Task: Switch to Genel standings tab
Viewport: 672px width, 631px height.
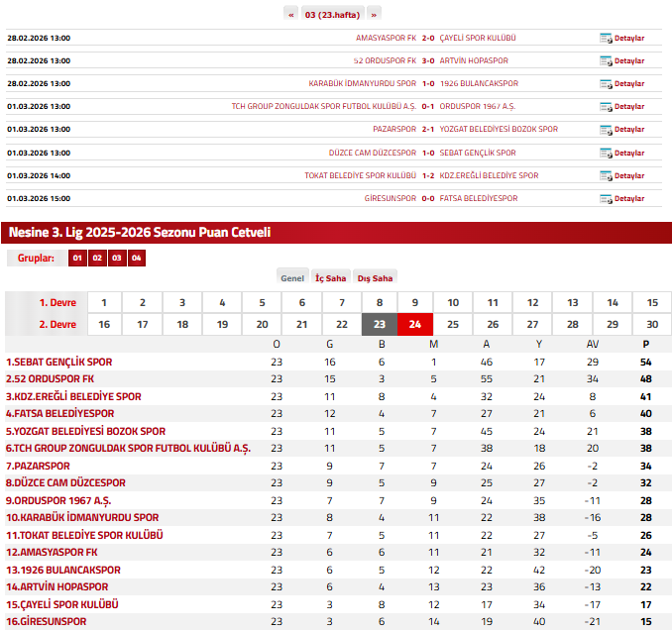Action: point(292,277)
